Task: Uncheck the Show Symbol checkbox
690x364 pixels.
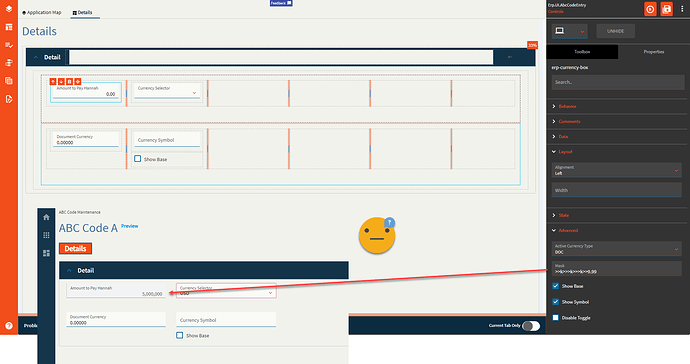Action: (x=556, y=302)
